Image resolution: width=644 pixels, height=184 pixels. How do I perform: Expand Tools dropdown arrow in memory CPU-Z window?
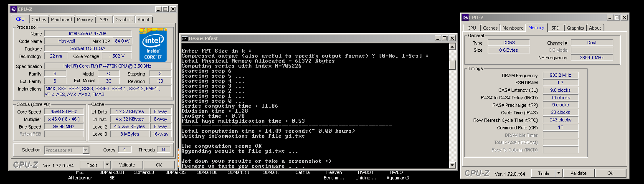(558, 173)
